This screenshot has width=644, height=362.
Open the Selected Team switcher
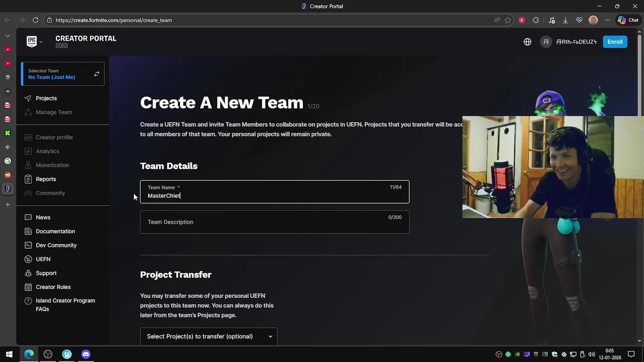pyautogui.click(x=63, y=74)
